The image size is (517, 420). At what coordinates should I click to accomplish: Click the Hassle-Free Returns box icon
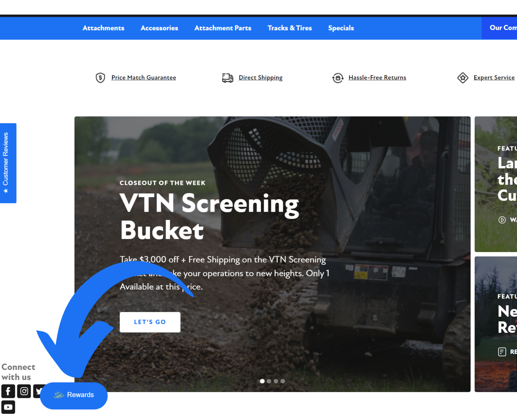point(338,78)
